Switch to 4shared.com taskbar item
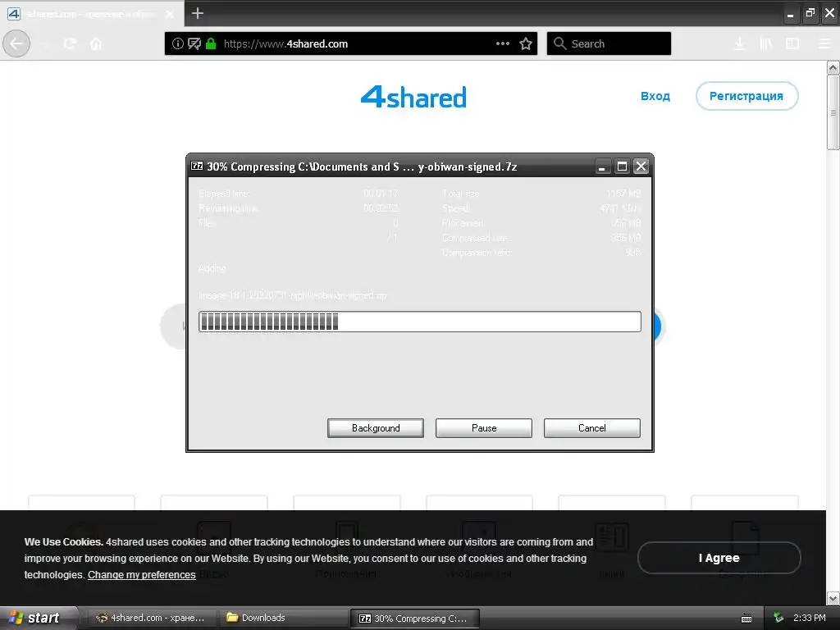This screenshot has height=630, width=840. (152, 618)
